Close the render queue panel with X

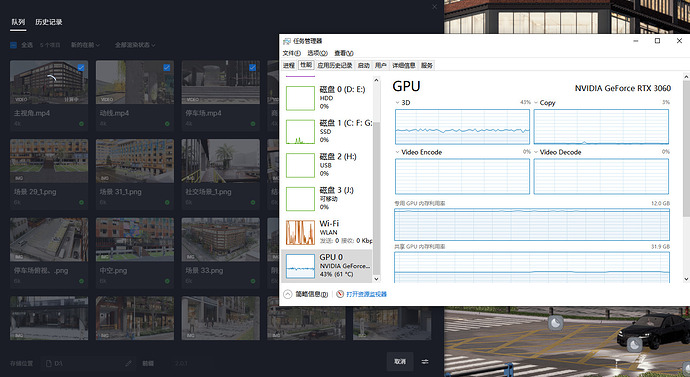point(434,7)
